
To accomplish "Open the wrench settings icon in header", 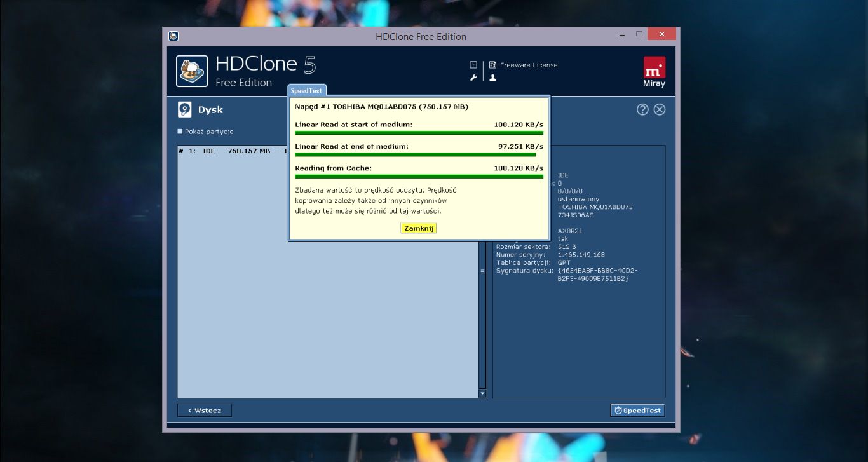I will click(x=473, y=78).
